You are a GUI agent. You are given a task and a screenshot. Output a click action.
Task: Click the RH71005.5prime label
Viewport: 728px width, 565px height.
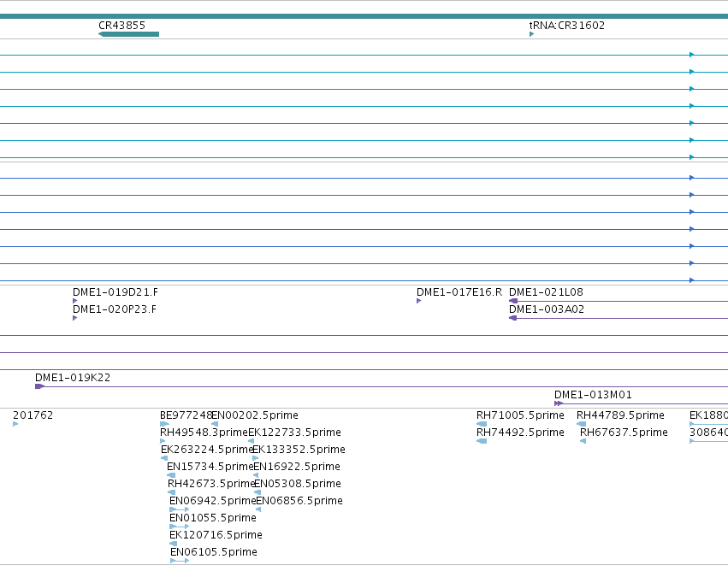point(520,415)
